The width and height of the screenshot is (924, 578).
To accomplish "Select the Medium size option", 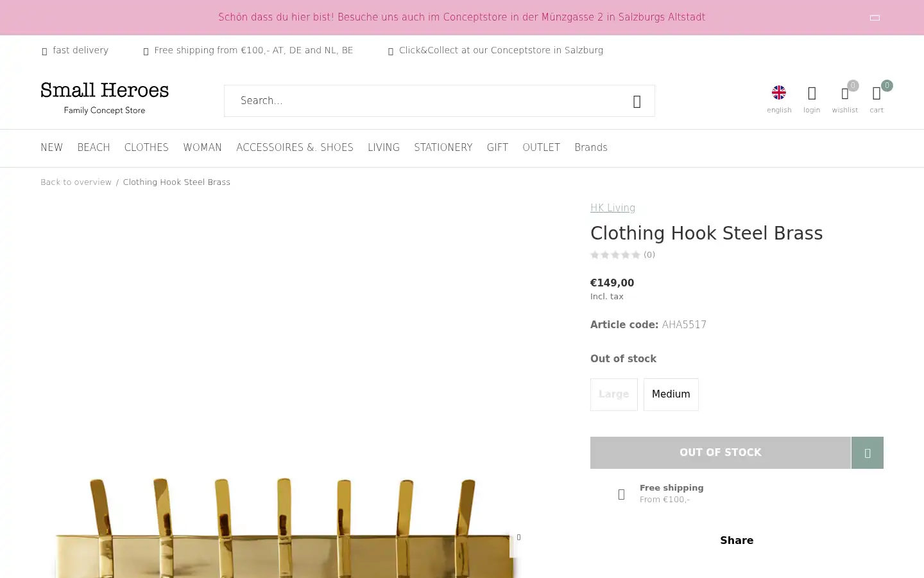I will coord(671,394).
